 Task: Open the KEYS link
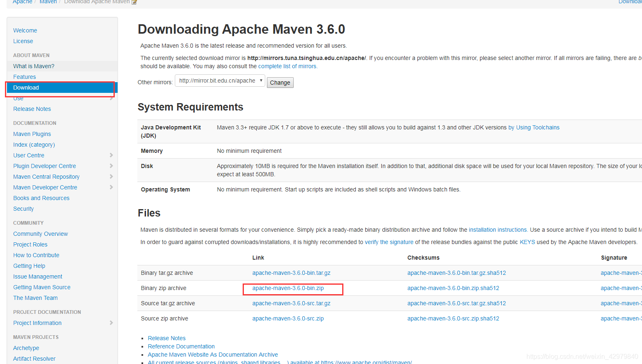[x=527, y=242]
